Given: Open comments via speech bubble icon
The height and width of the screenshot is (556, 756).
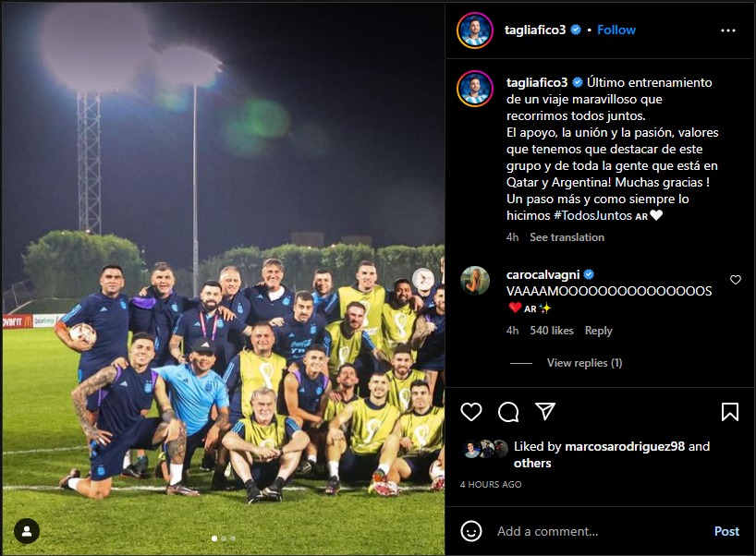Looking at the screenshot, I should pos(508,412).
